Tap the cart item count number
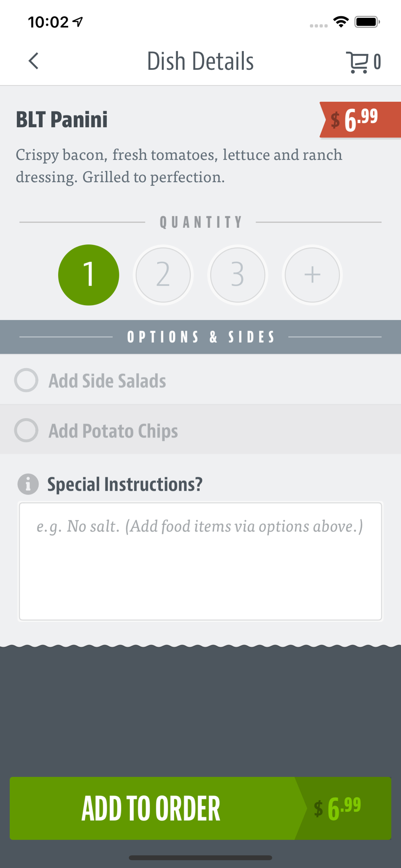Viewport: 401px width, 868px height. pyautogui.click(x=377, y=62)
